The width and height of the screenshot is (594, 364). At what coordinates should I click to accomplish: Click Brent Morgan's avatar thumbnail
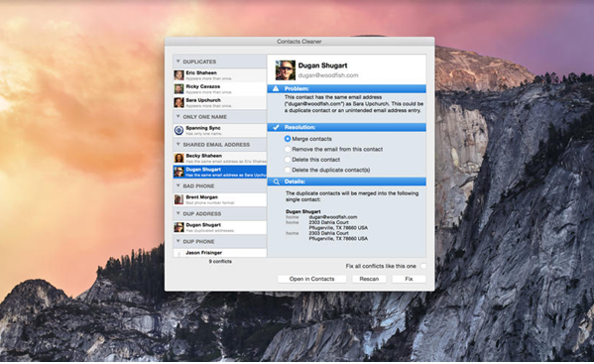[178, 199]
